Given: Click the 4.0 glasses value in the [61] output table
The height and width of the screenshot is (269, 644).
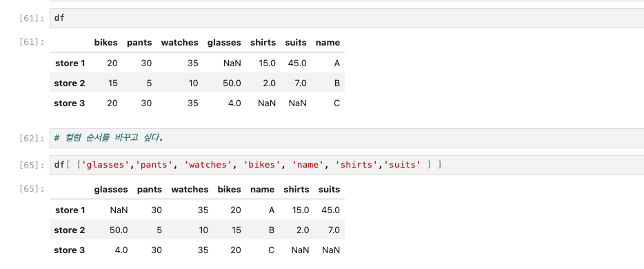Looking at the screenshot, I should [234, 103].
